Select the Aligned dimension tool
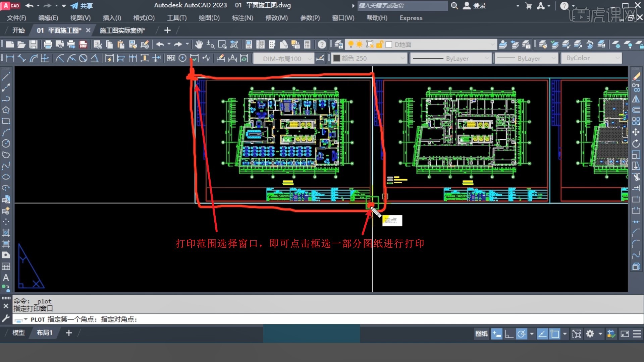The image size is (644, 362). tap(22, 58)
